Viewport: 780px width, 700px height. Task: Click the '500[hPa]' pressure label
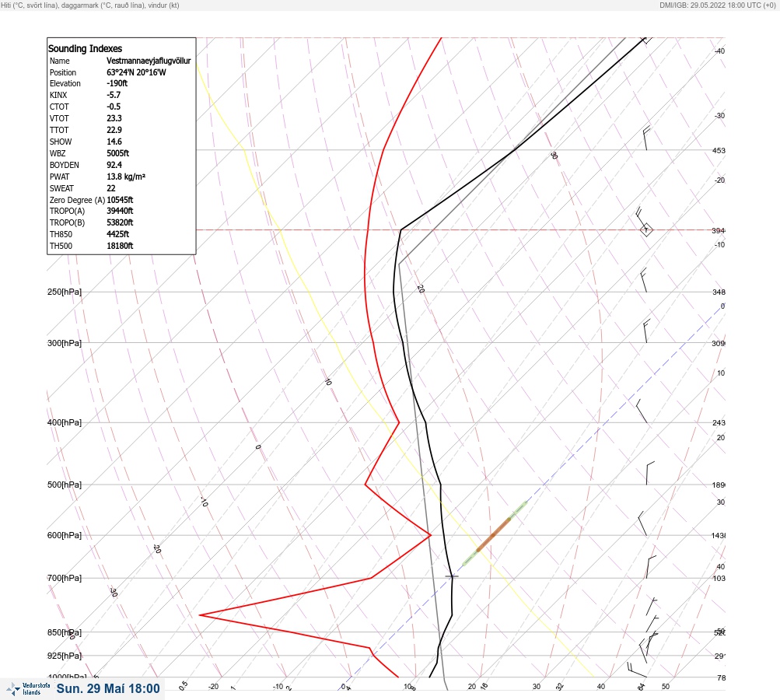tap(65, 485)
